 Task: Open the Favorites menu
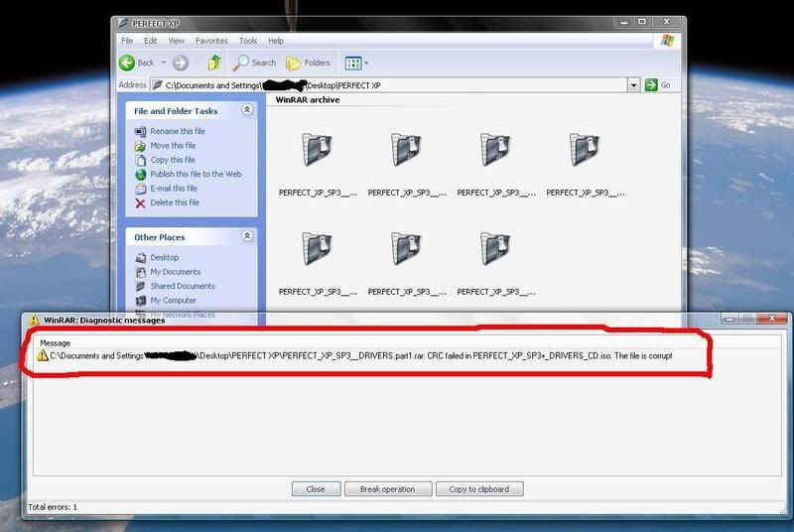click(211, 41)
